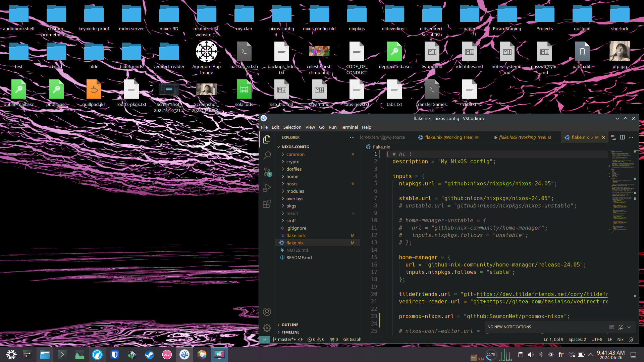644x362 pixels.
Task: Open the Accounts icon in the activity bar
Action: pos(267,312)
